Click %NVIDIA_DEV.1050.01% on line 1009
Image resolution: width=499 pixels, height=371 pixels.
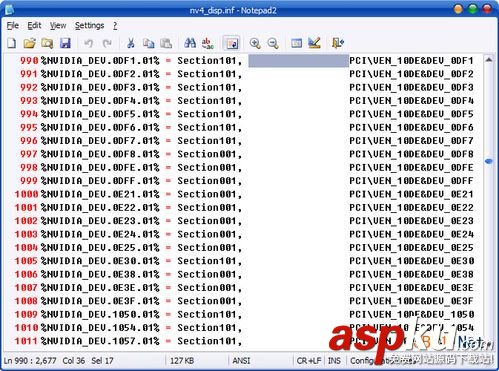click(100, 314)
